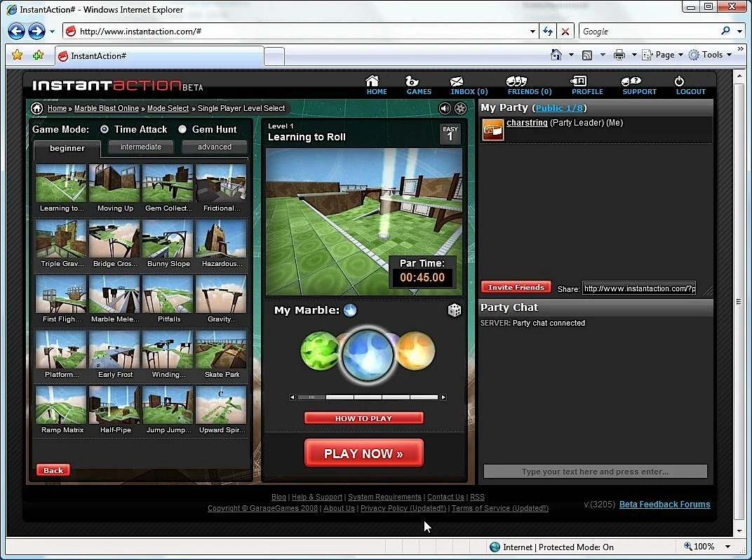Click the zoom level magnifier in status bar
752x560 pixels.
pos(687,546)
